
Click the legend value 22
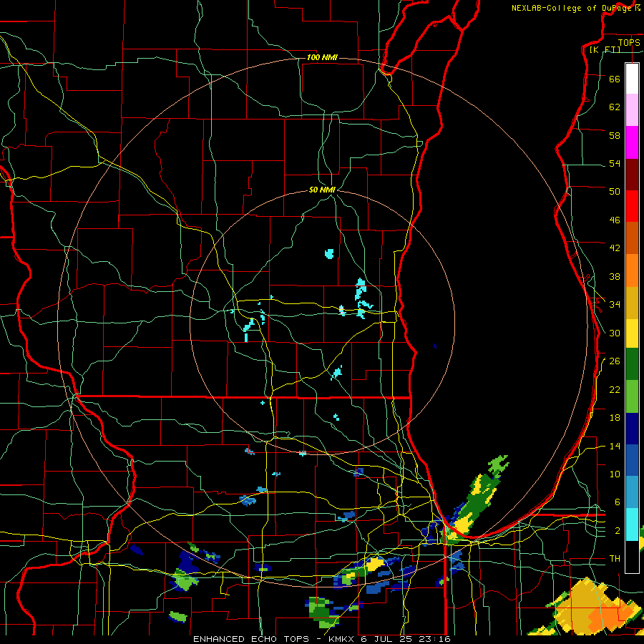615,389
